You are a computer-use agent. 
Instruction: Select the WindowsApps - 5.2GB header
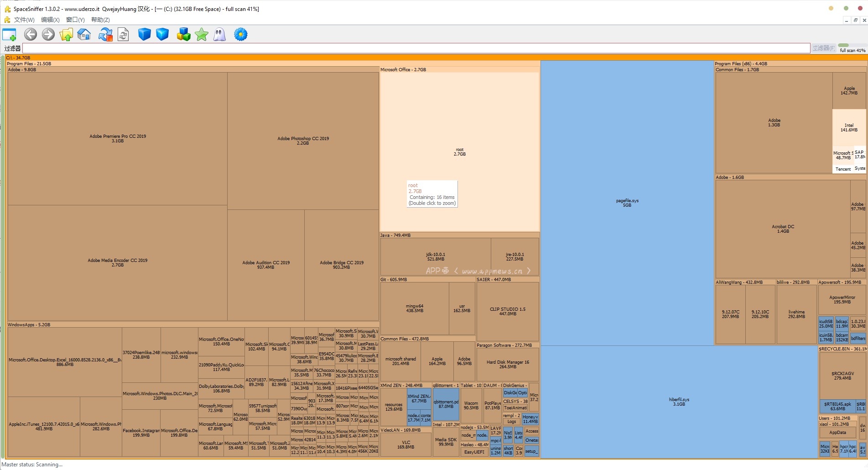193,324
